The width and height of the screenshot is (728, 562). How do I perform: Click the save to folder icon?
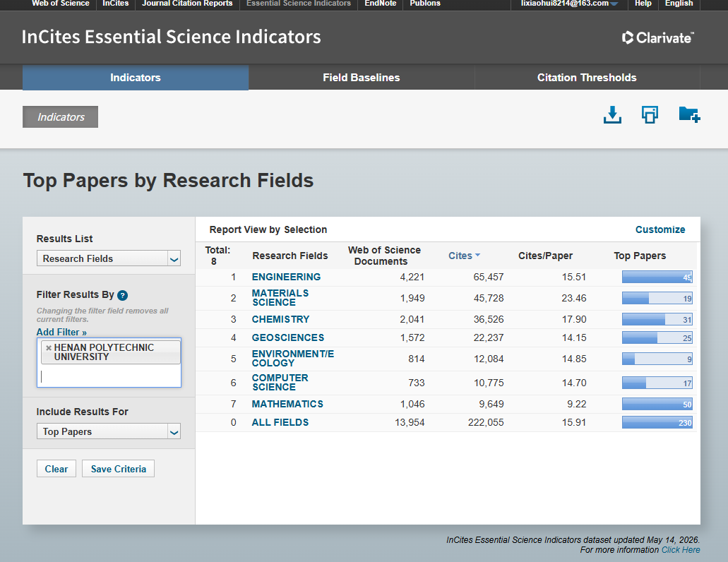click(689, 114)
